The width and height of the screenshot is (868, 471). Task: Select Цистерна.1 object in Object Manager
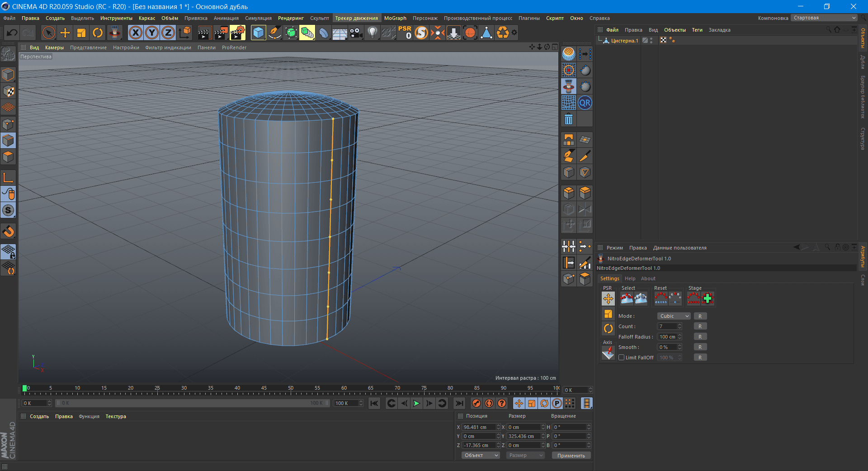[x=624, y=41]
